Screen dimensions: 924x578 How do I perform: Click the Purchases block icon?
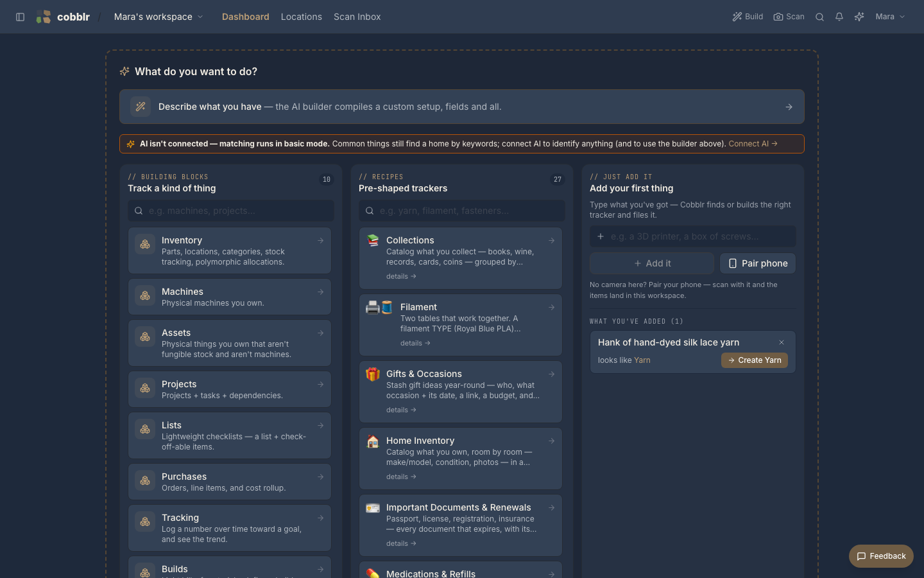coord(145,480)
